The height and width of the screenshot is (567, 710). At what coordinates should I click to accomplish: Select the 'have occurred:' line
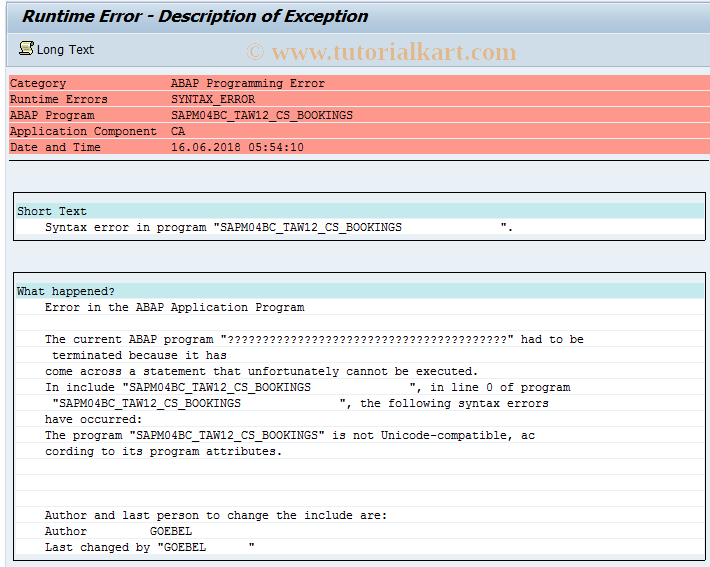click(93, 419)
